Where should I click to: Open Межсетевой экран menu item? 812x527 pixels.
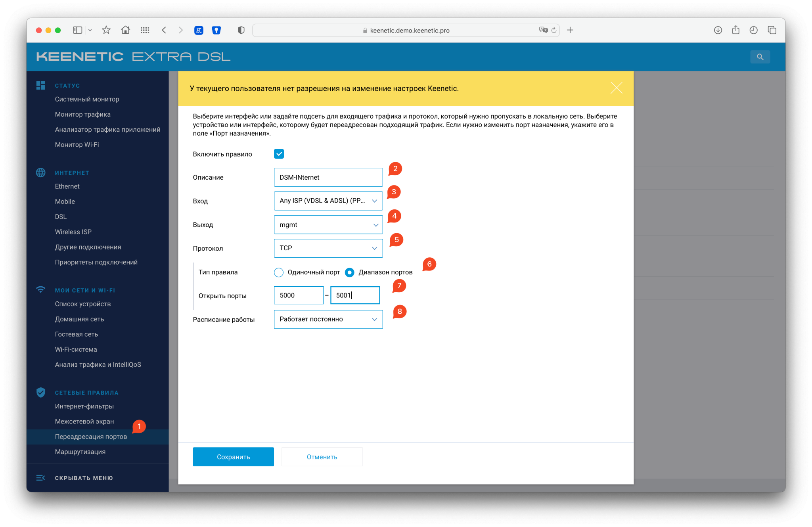point(84,422)
